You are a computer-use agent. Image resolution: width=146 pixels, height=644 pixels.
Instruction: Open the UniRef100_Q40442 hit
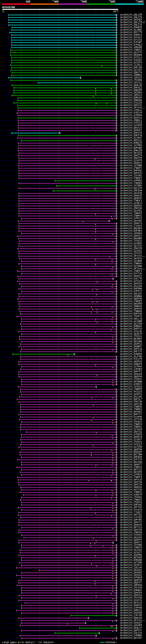tap(131, 221)
